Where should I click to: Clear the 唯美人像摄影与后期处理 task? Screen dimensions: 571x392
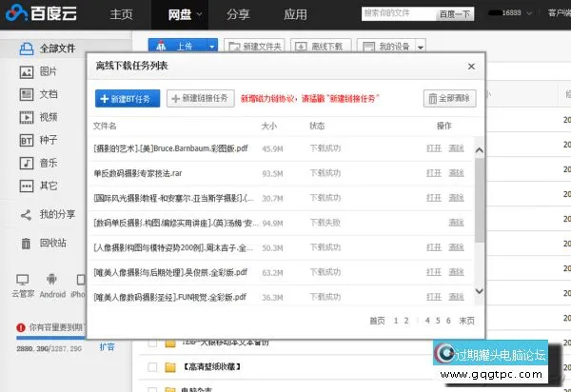[456, 272]
